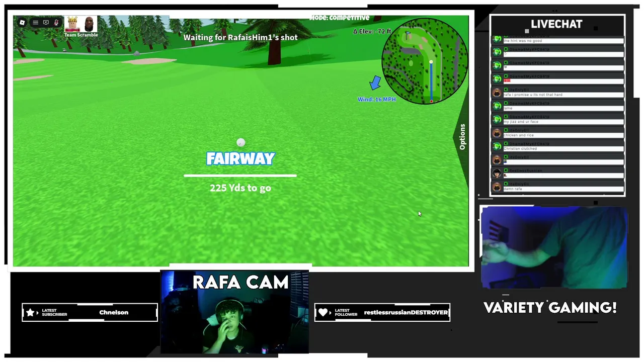Click the RestlessRussian username in chat
644x362 pixels.
(526, 171)
